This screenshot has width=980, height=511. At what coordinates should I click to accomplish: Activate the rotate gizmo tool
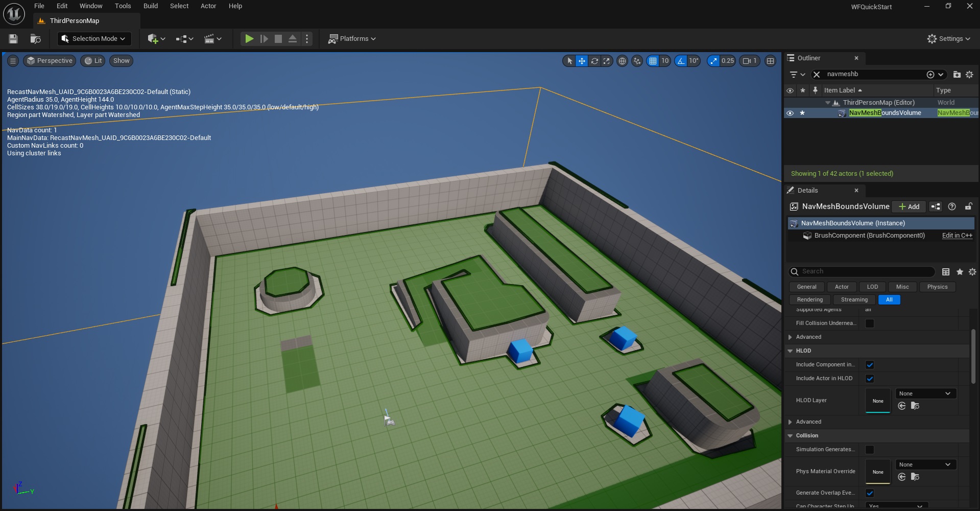[x=594, y=61]
